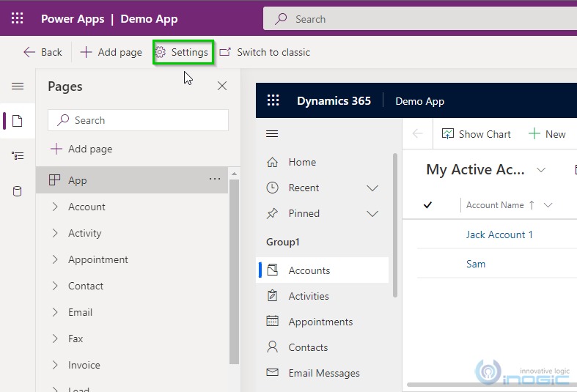
Task: Open the Data icon in left rail
Action: pos(18,192)
